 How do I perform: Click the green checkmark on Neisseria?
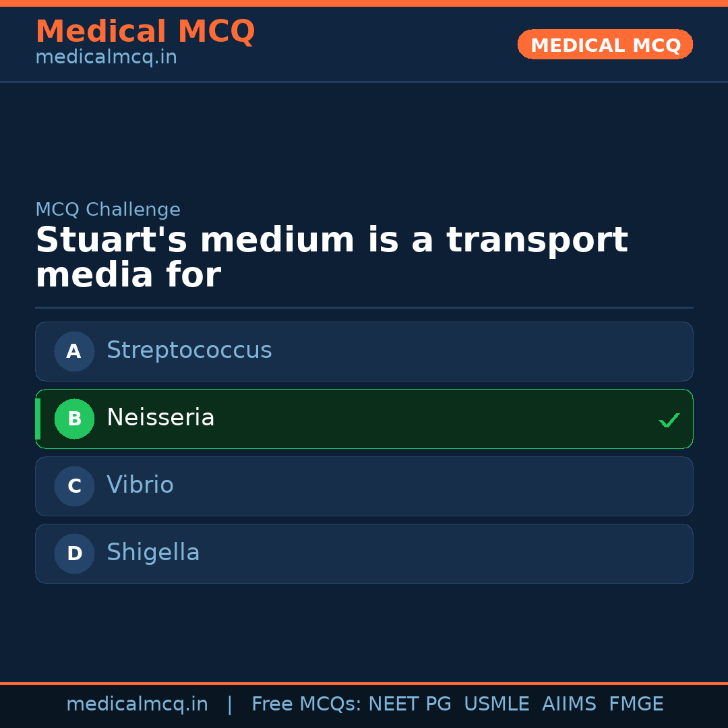[x=669, y=420]
